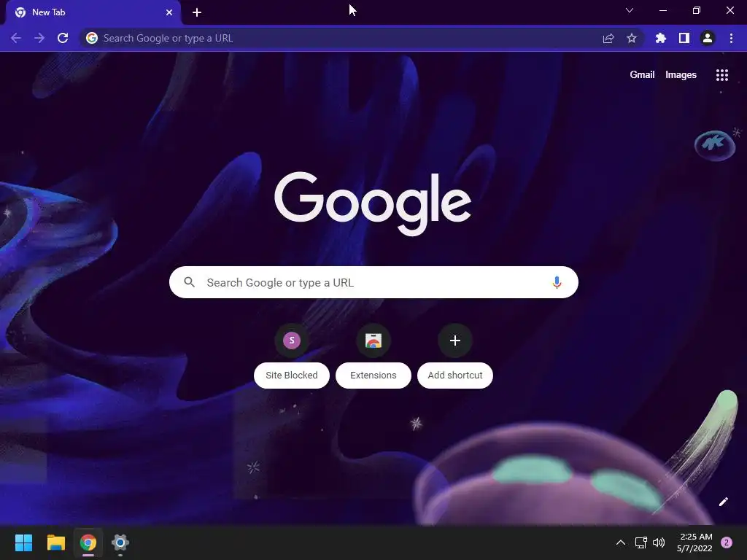
Task: Open Settings from the taskbar
Action: (x=120, y=542)
